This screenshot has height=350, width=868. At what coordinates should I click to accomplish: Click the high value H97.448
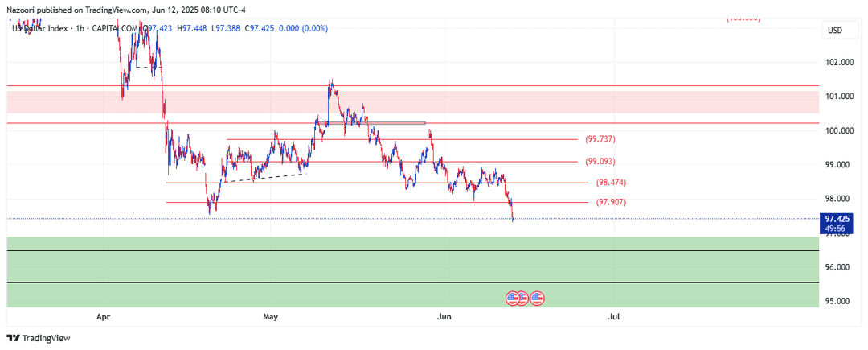pos(193,27)
